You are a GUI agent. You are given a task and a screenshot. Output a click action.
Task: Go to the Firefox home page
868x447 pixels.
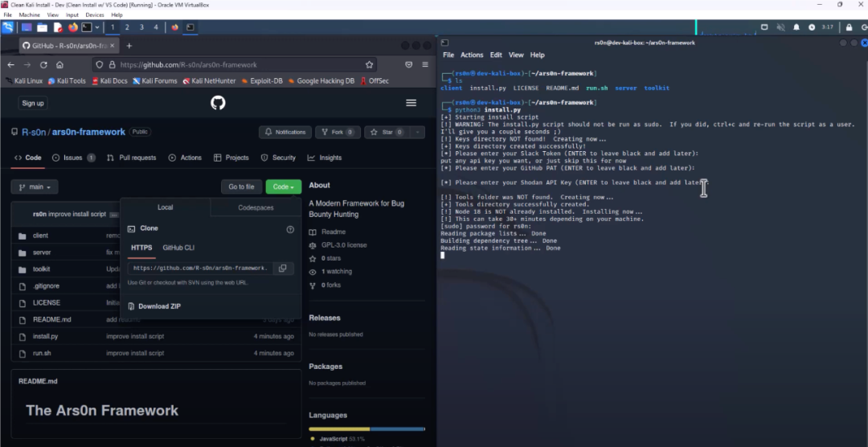(x=59, y=65)
